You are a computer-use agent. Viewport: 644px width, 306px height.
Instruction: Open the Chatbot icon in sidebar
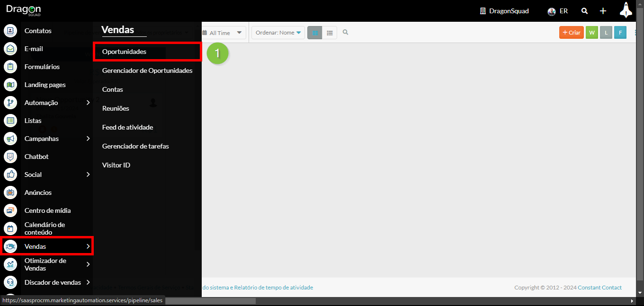[10, 157]
